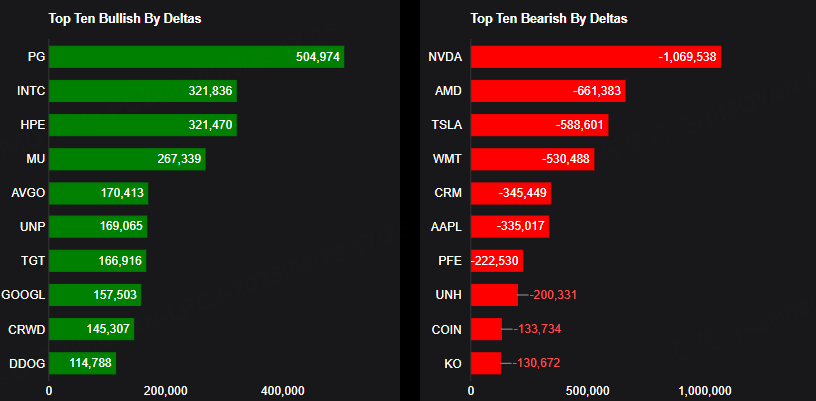Click the COIN red bar

coord(486,329)
